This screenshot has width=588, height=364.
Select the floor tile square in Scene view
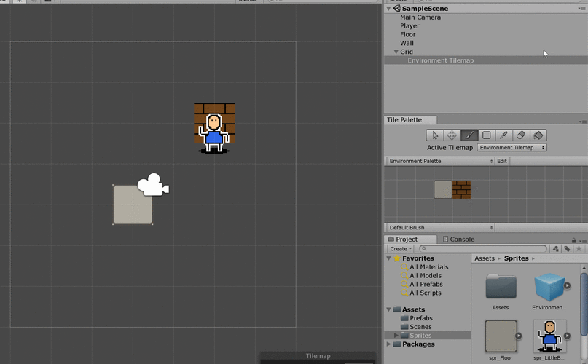(x=133, y=205)
